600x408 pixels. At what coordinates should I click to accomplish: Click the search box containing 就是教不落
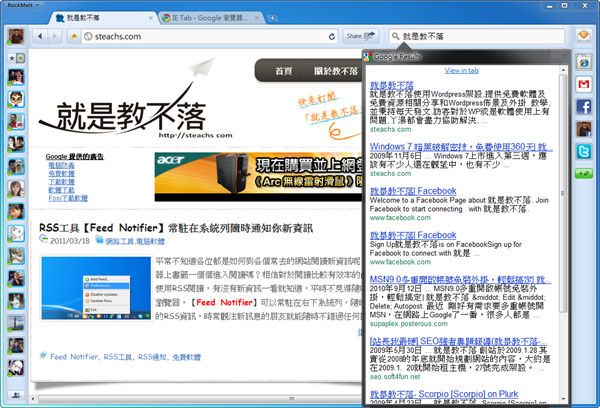click(476, 36)
